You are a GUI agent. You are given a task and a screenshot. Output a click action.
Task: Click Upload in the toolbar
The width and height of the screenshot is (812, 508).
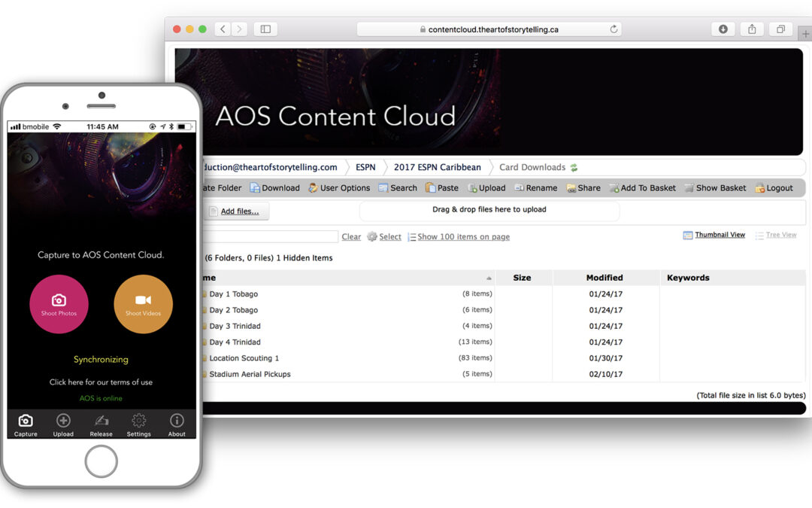pyautogui.click(x=486, y=188)
